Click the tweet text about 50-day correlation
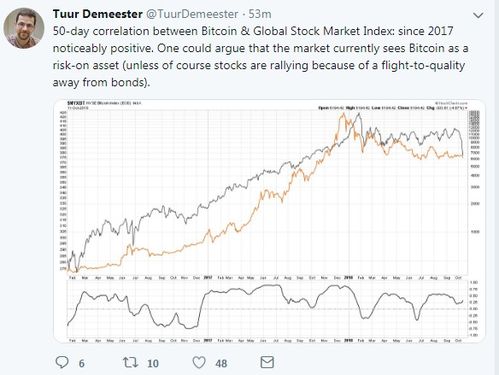This screenshot has height=375, width=499. tap(260, 56)
